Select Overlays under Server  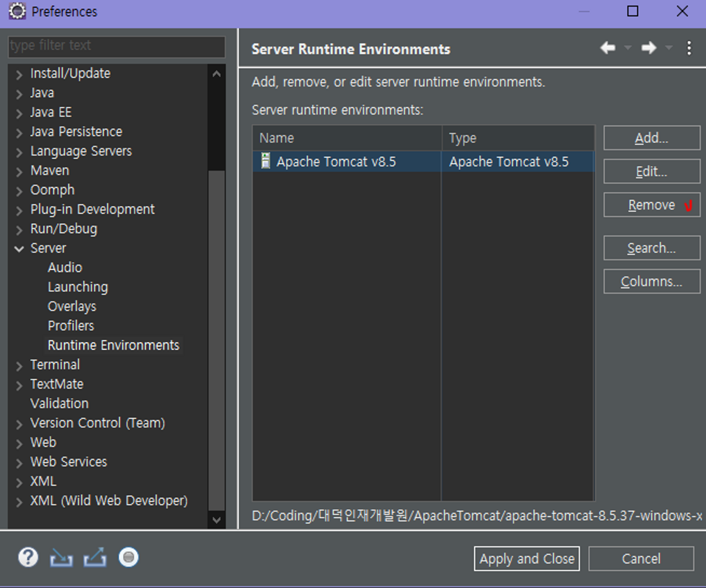pos(72,306)
